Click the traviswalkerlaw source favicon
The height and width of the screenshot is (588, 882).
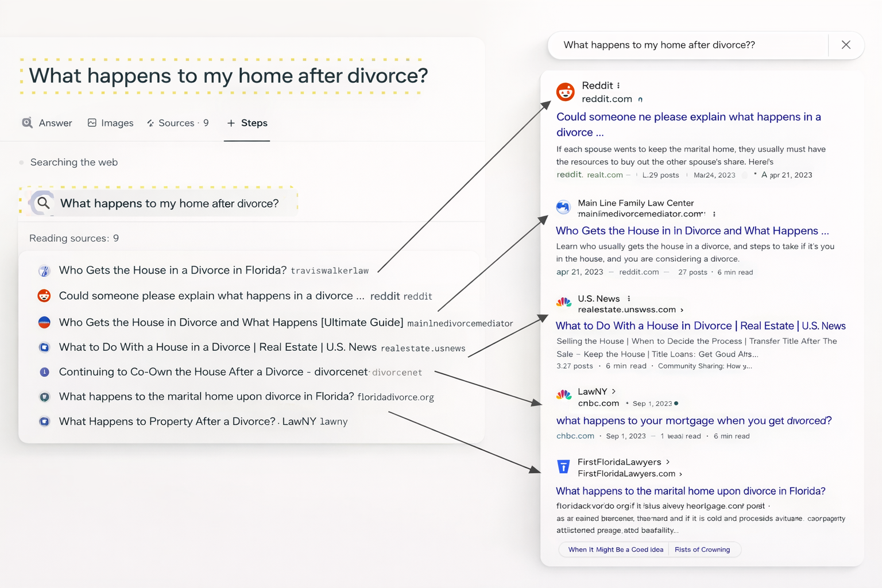point(44,270)
